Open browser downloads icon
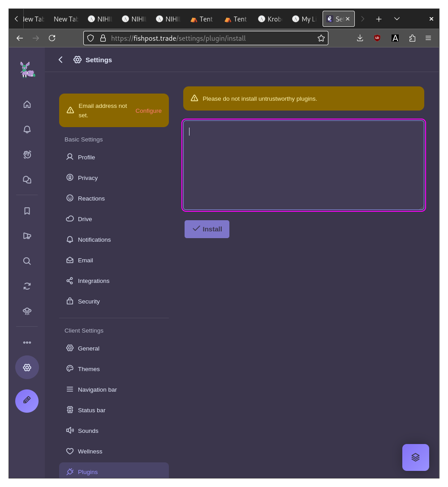The height and width of the screenshot is (487, 448). [360, 38]
